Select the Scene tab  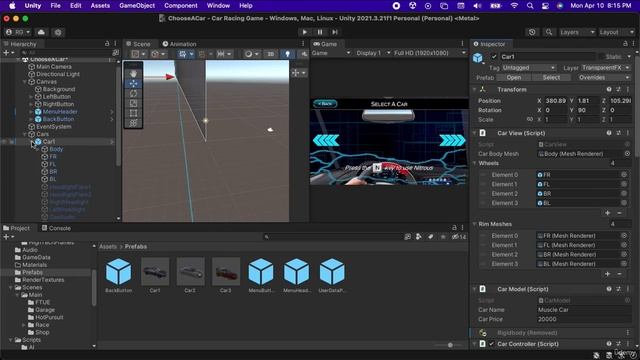coord(138,44)
